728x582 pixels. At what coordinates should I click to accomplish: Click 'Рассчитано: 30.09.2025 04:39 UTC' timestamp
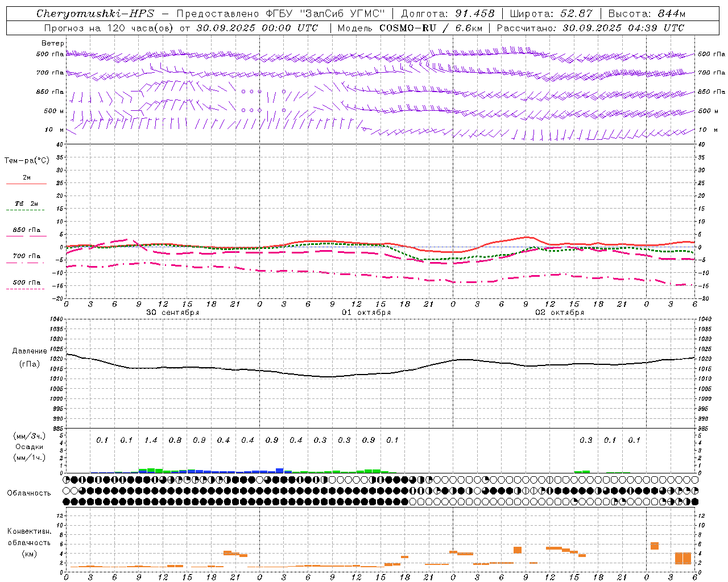point(590,28)
